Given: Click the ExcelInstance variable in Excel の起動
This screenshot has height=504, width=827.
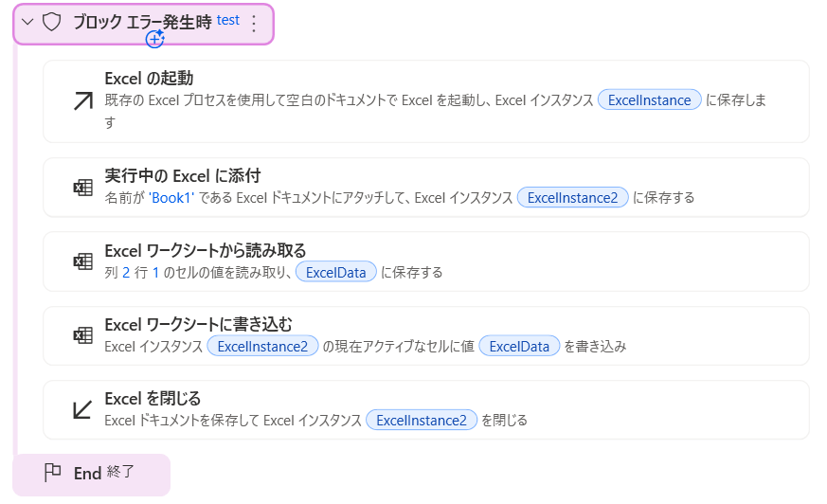Looking at the screenshot, I should pos(650,99).
